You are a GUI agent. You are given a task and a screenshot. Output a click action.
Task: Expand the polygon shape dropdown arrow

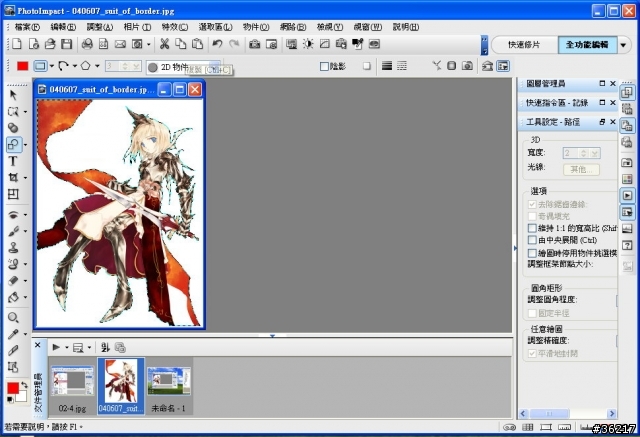pos(97,66)
